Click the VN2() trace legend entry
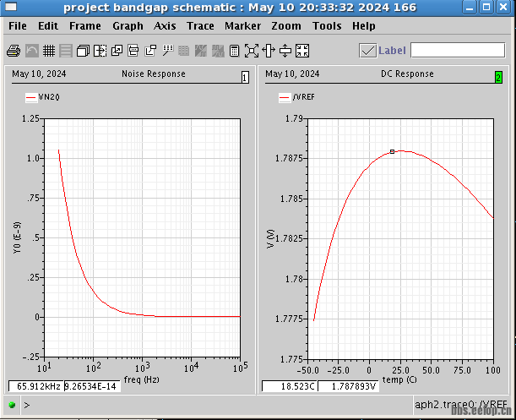 [x=49, y=97]
